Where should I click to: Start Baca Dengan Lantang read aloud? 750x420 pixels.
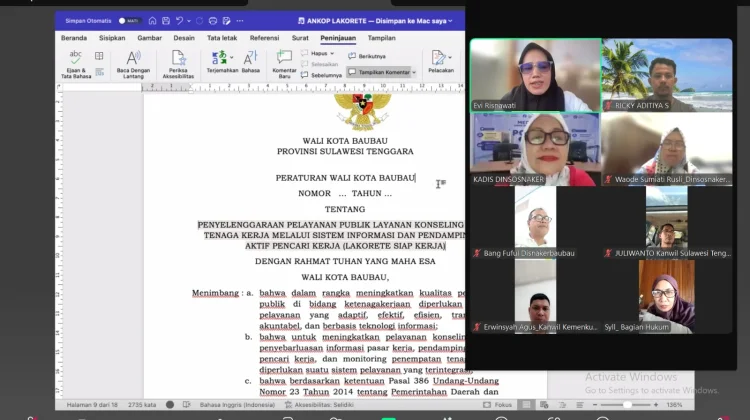[x=133, y=64]
